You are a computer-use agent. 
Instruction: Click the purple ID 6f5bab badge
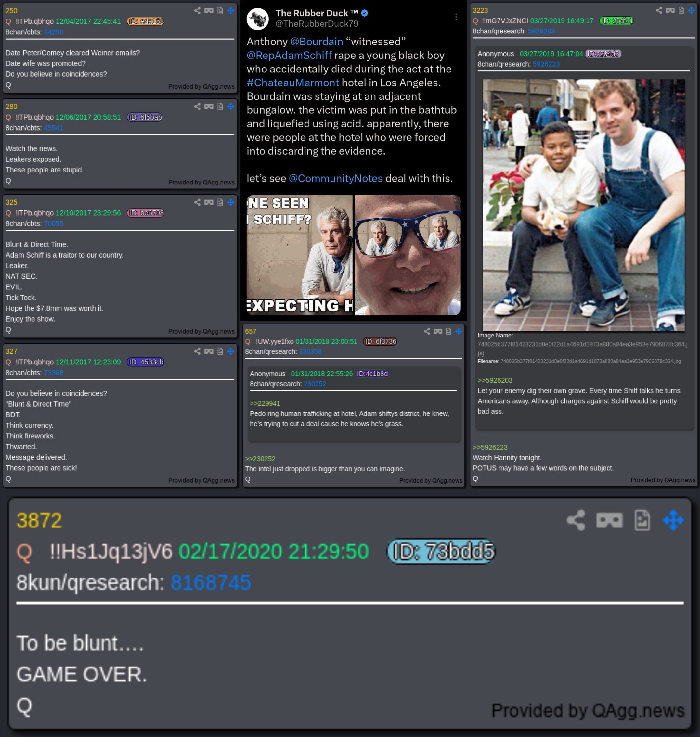click(145, 118)
